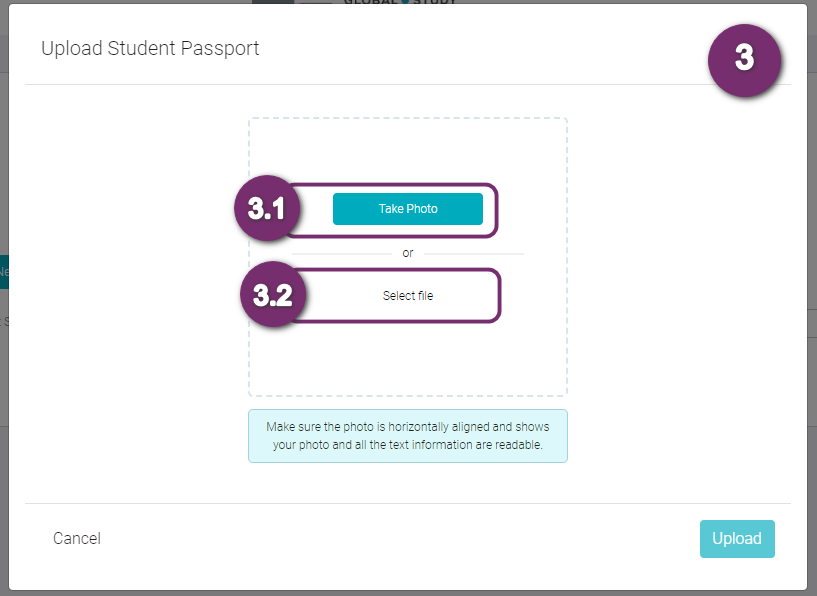Screen dimensions: 817x596
Task: Click the Take Photo button
Action: pos(407,209)
